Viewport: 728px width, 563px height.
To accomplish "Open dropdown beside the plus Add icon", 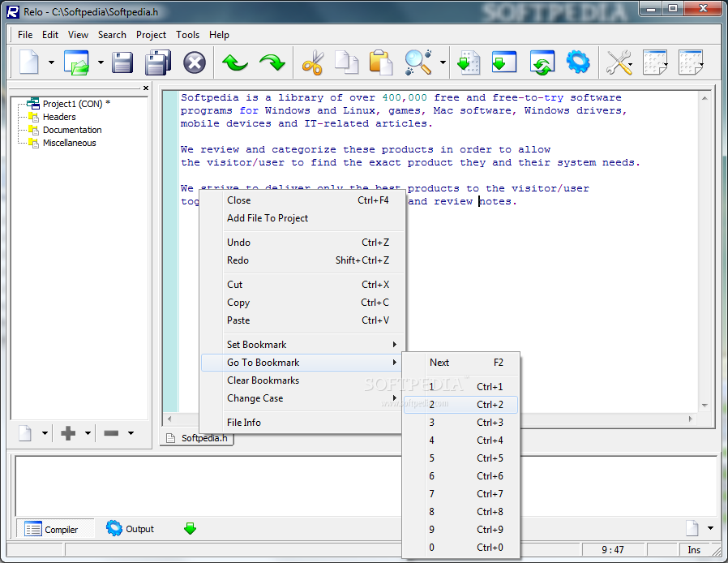I will (88, 433).
